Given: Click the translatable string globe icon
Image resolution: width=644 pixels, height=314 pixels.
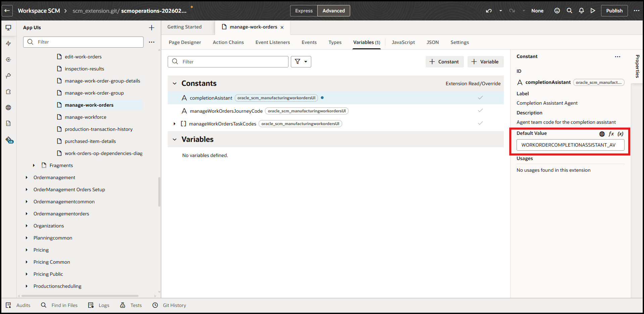Looking at the screenshot, I should click(602, 134).
